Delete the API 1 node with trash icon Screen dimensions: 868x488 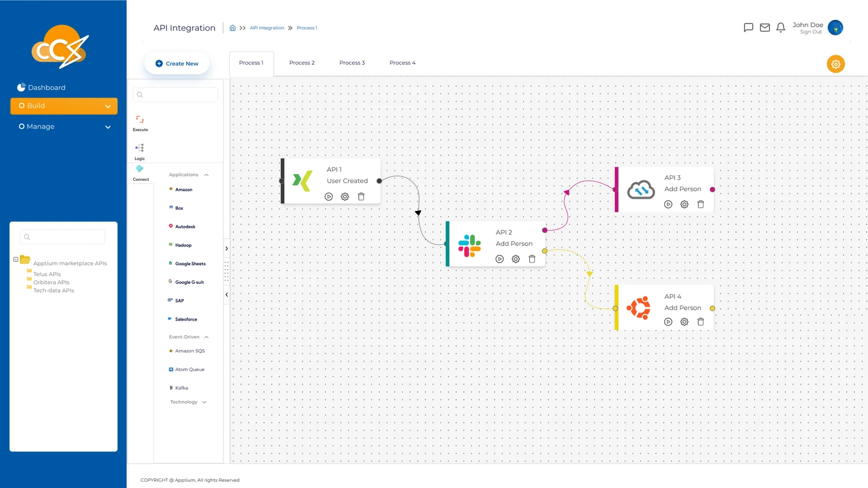(361, 196)
